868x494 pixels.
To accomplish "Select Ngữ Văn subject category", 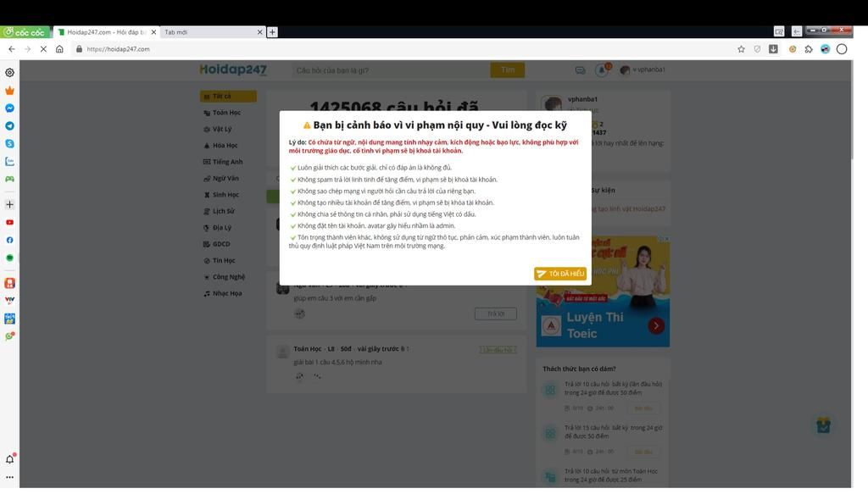I will 221,178.
